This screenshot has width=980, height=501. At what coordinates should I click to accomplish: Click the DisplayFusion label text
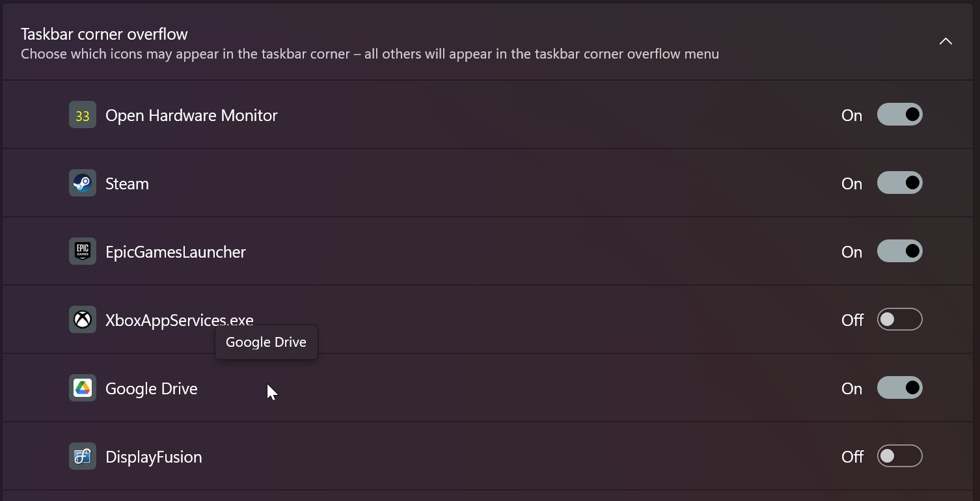(154, 457)
